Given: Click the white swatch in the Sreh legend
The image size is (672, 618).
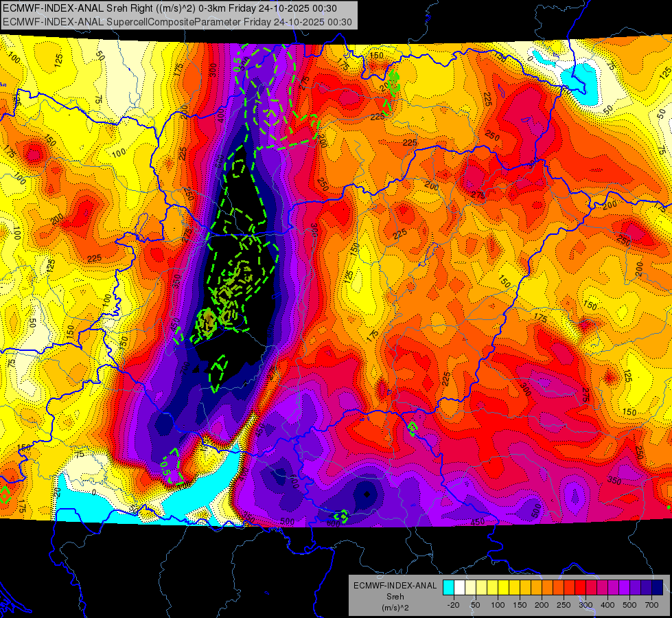Looking at the screenshot, I should click(x=459, y=588).
